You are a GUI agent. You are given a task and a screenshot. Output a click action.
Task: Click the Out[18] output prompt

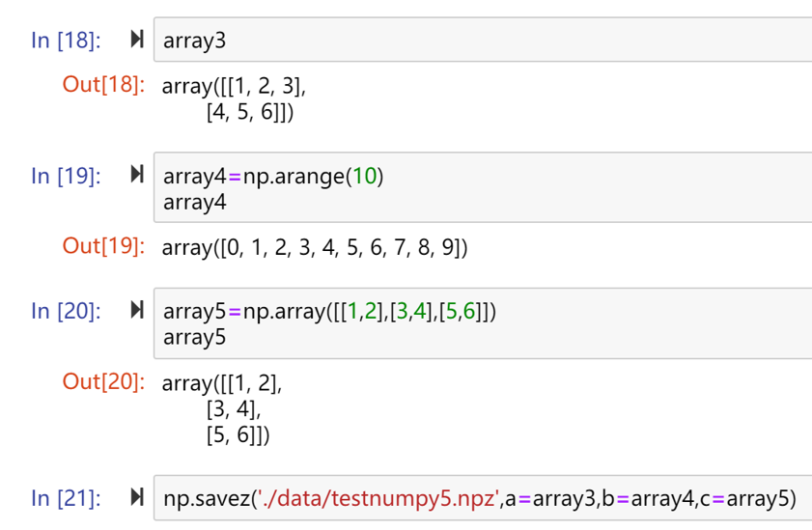point(103,84)
